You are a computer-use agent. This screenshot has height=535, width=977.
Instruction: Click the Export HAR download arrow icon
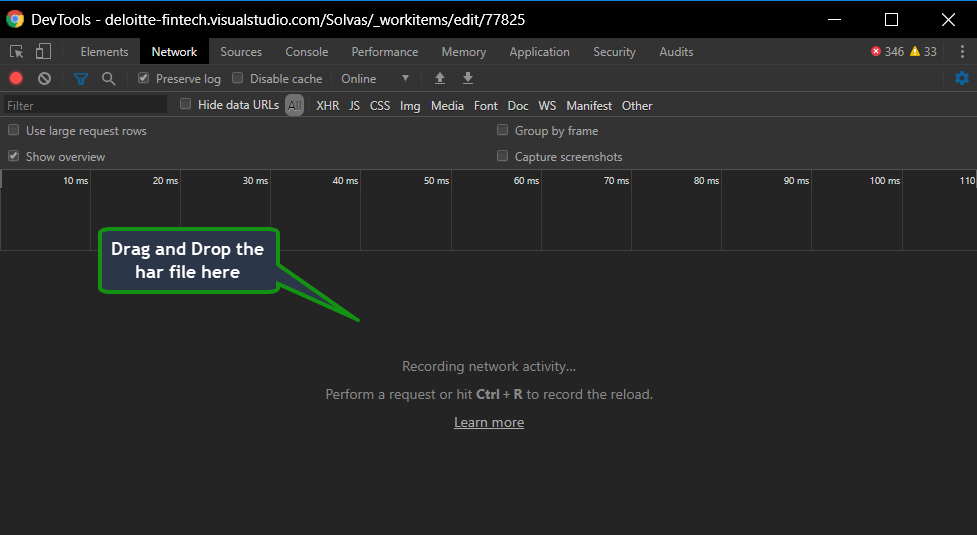468,78
